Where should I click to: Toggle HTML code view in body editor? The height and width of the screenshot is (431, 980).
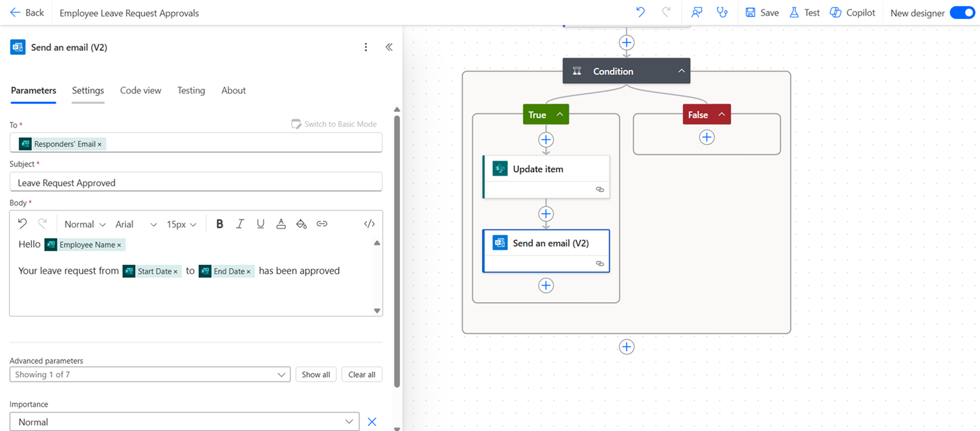[369, 223]
